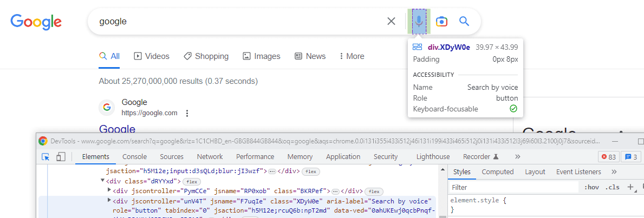Click the Google logo
Screen dimensions: 644x218
click(36, 22)
